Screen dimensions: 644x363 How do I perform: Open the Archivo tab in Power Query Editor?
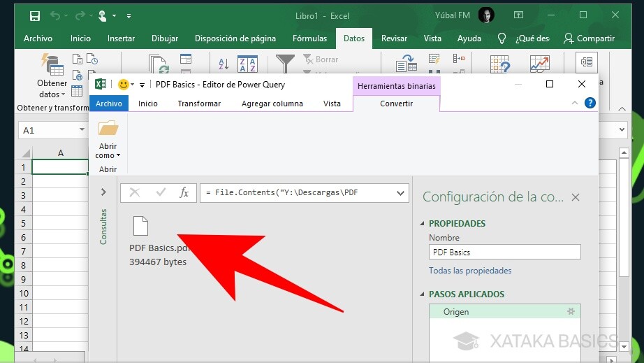point(109,104)
